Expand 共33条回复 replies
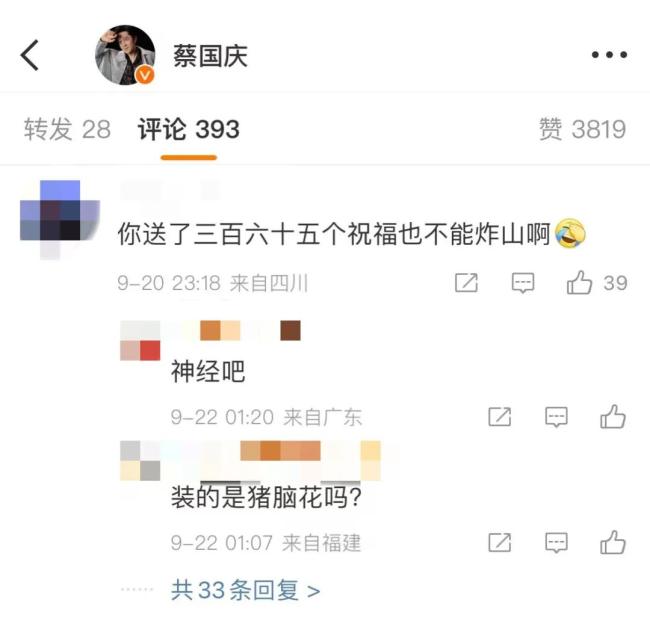 245,589
